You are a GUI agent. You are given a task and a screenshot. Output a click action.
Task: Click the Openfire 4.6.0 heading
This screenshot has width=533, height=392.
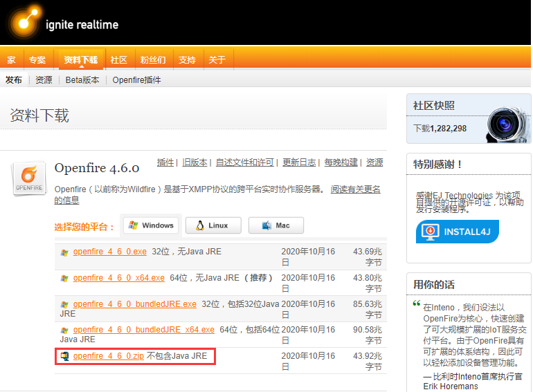97,168
